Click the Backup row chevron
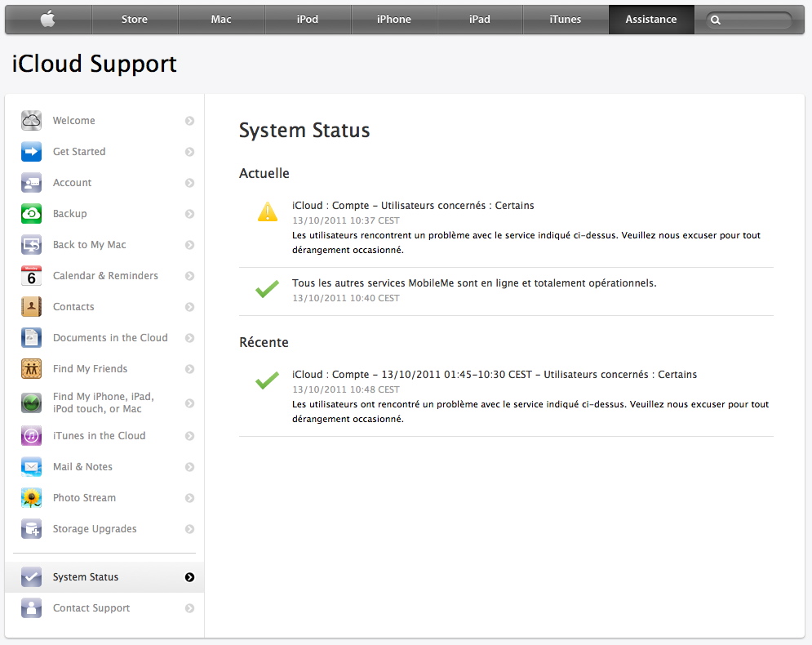812x645 pixels. (x=189, y=214)
